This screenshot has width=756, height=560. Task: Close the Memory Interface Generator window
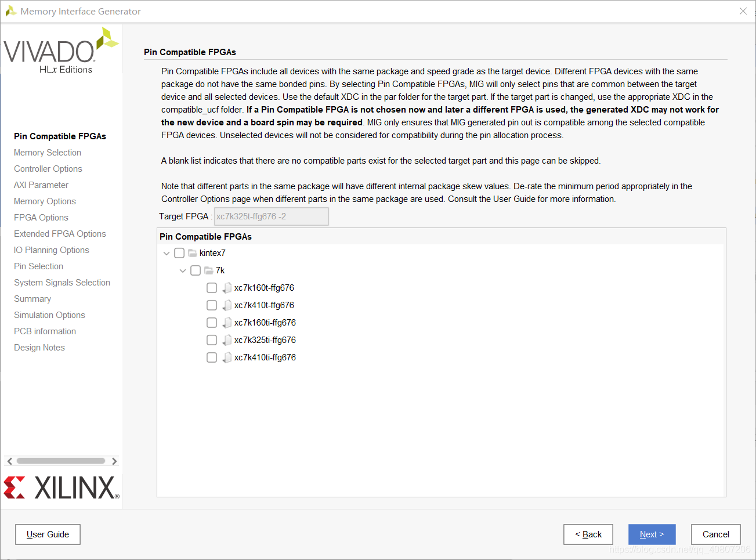point(743,11)
